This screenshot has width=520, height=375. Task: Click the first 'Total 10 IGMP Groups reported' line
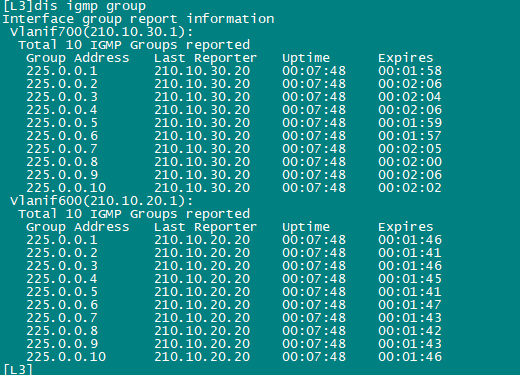(134, 45)
